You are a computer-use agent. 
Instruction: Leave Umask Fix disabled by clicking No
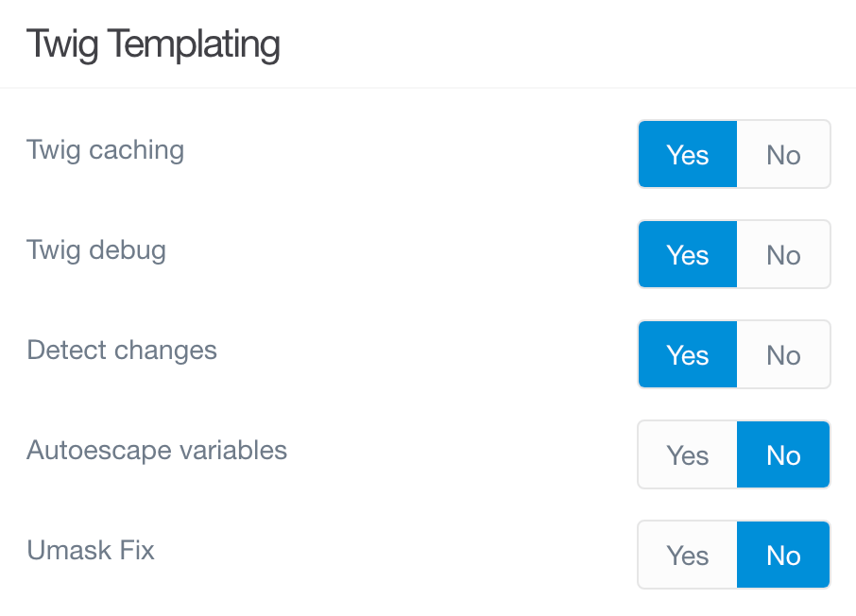(x=783, y=555)
